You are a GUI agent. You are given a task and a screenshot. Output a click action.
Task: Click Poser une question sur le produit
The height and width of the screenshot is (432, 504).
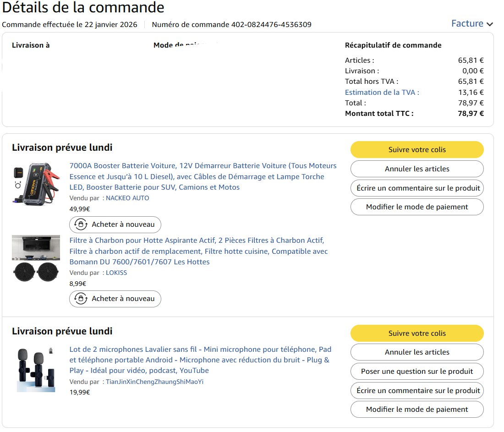coord(417,372)
